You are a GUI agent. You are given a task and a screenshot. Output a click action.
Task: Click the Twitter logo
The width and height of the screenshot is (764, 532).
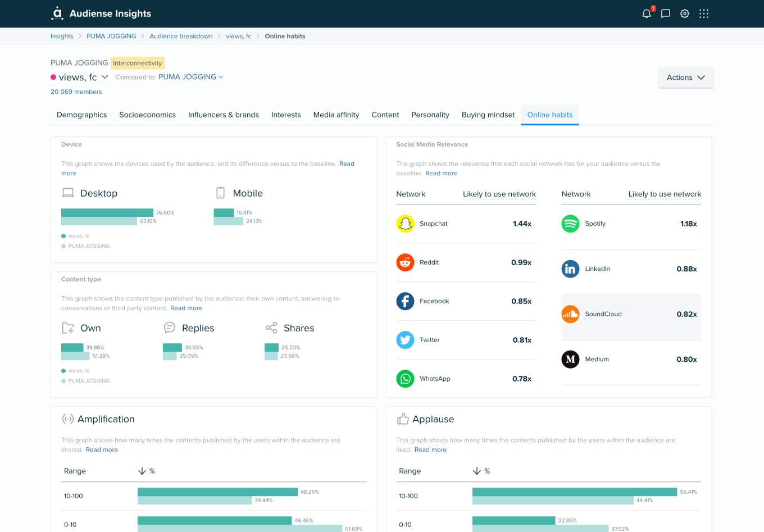pos(405,340)
